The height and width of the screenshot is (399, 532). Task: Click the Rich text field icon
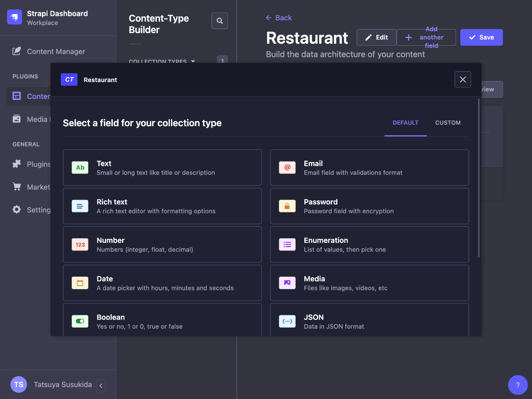tap(80, 206)
